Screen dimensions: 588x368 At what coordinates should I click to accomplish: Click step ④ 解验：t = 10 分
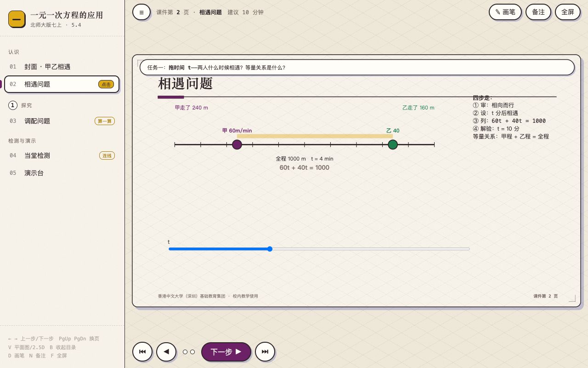coord(496,129)
